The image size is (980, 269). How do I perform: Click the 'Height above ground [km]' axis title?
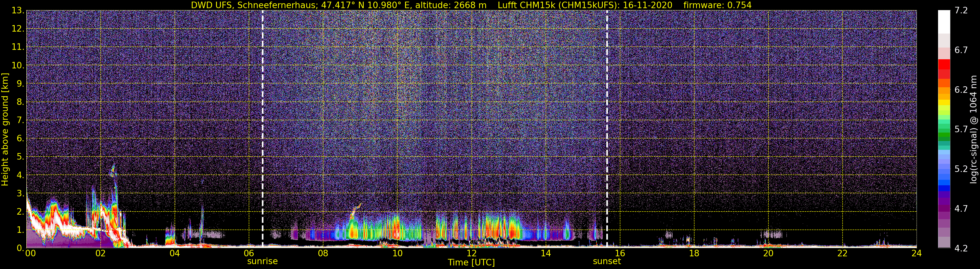5,130
